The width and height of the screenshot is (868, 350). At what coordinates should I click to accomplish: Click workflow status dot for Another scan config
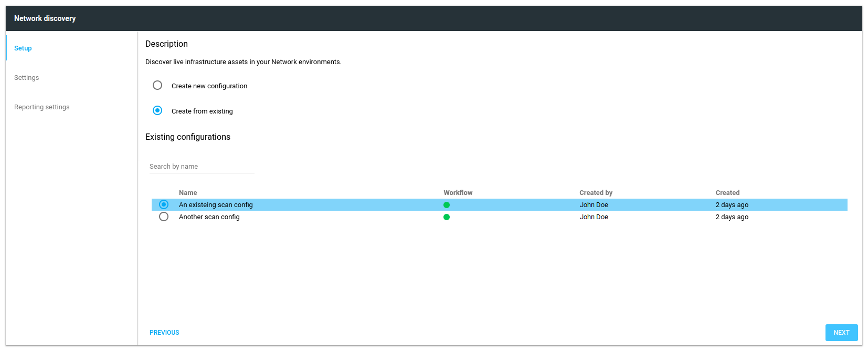coord(447,217)
